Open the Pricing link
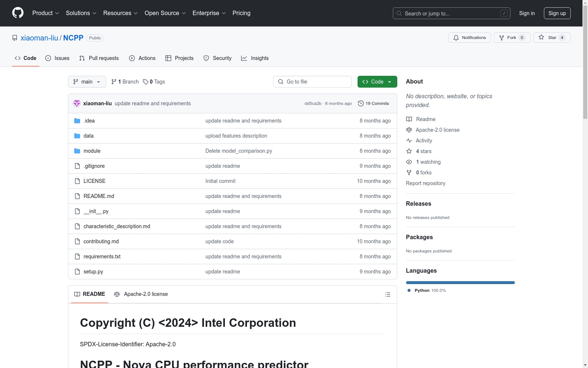 241,13
